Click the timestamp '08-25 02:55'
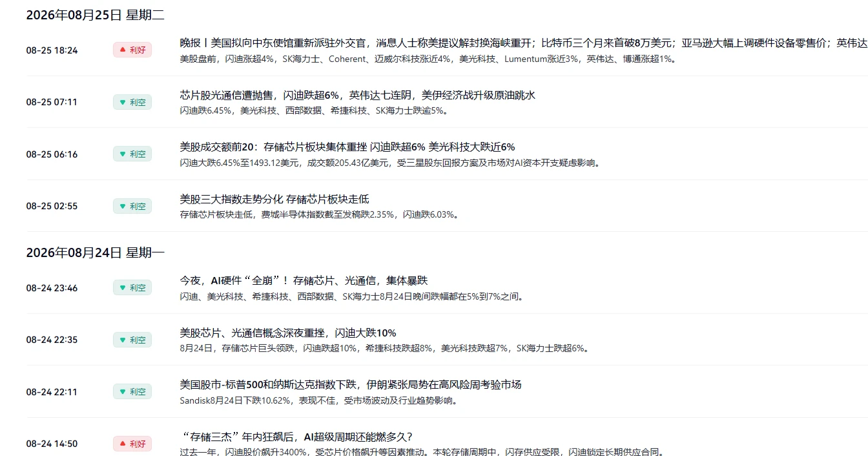This screenshot has width=868, height=456. point(52,206)
